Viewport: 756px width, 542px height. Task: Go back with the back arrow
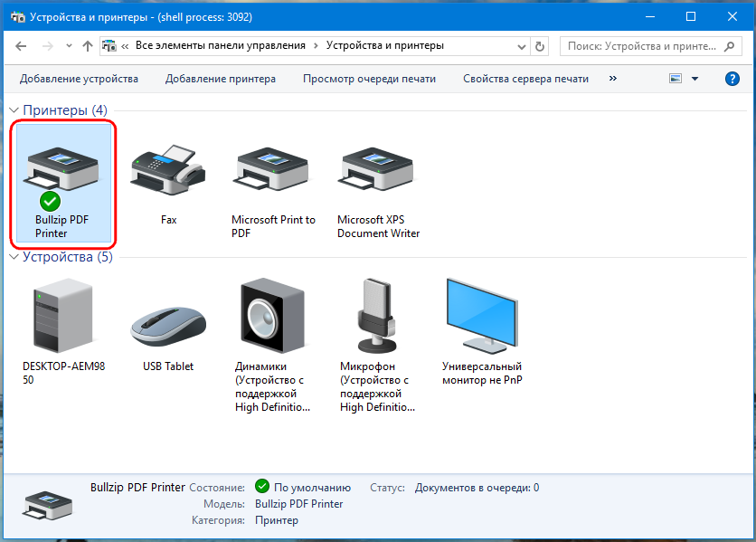(21, 46)
